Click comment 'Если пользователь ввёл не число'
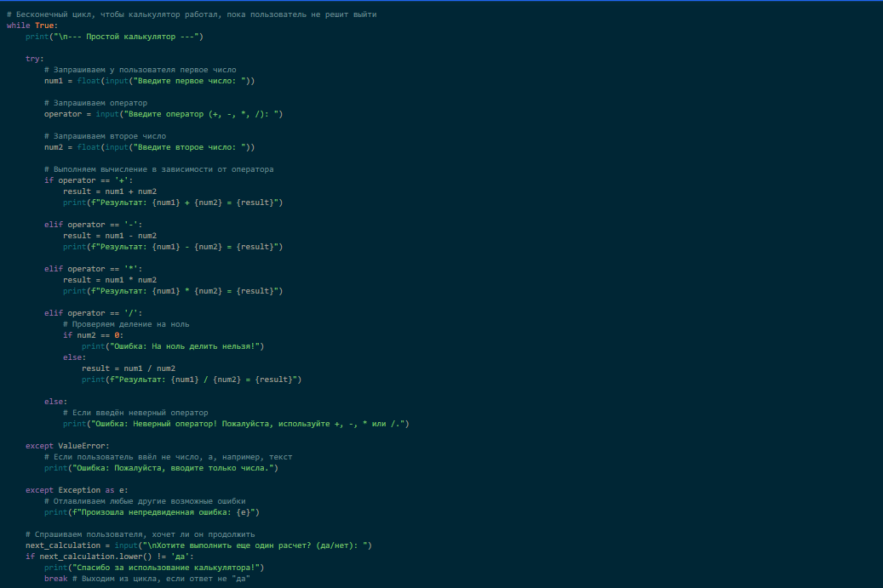883x588 pixels. pyautogui.click(x=169, y=457)
